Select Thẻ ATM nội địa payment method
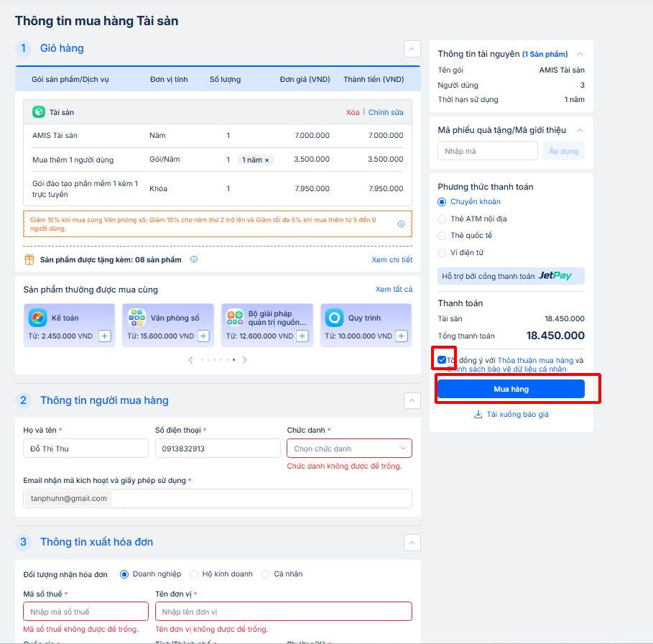Image resolution: width=653 pixels, height=644 pixels. (442, 218)
